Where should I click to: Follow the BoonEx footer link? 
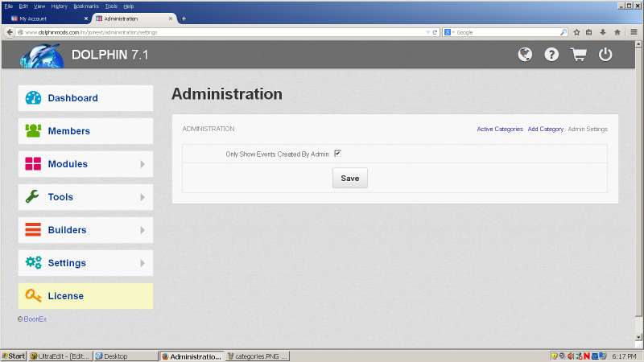point(35,319)
